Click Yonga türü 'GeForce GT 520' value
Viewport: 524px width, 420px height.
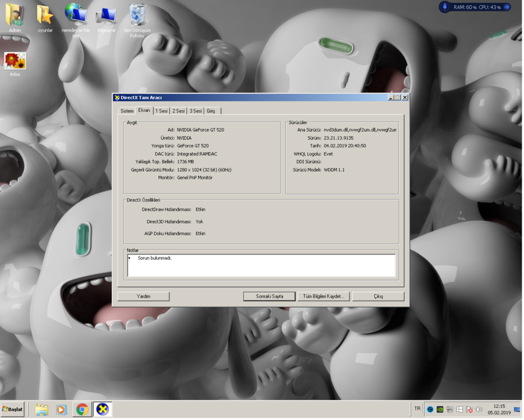[193, 146]
